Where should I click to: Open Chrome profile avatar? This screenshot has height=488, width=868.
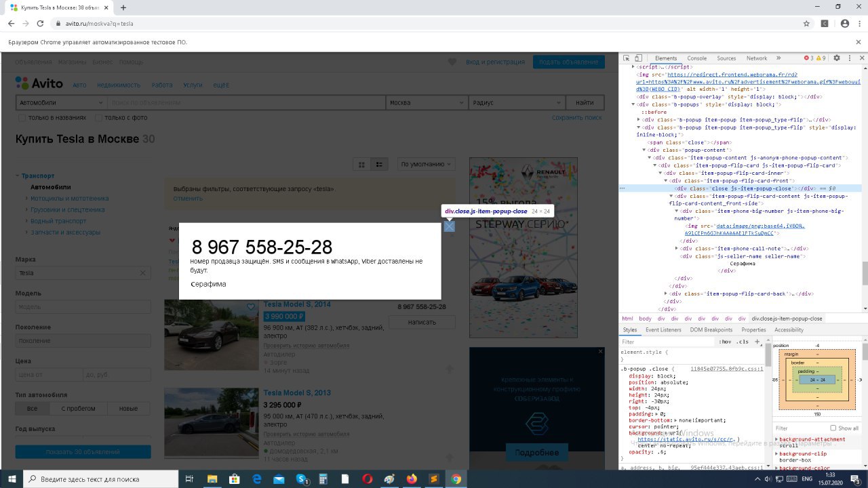click(844, 23)
